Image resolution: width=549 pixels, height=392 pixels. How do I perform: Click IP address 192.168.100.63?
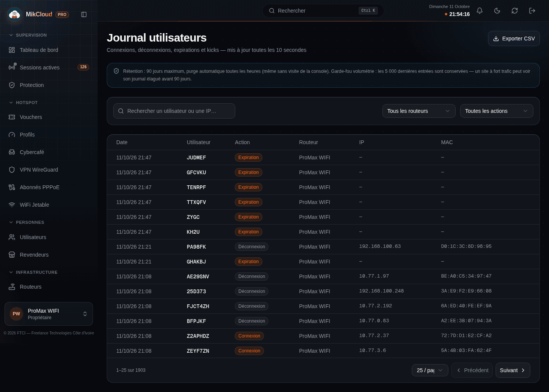(380, 246)
